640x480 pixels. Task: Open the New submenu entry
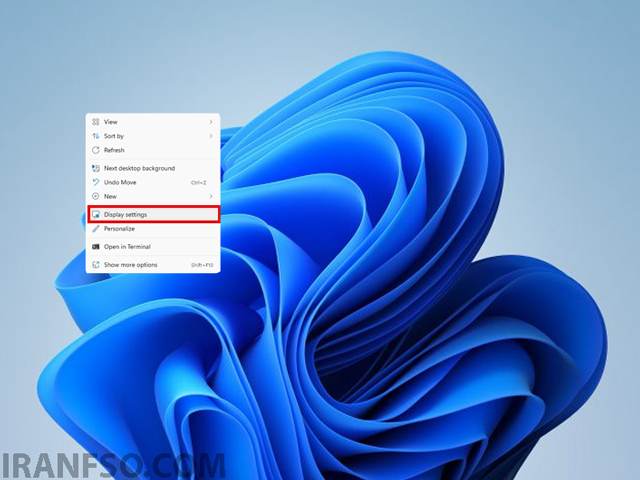(x=153, y=196)
